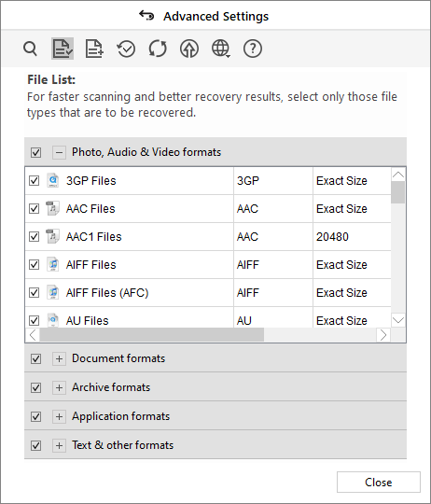Click the resume recovery clock-check icon
The height and width of the screenshot is (504, 431).
click(x=126, y=49)
